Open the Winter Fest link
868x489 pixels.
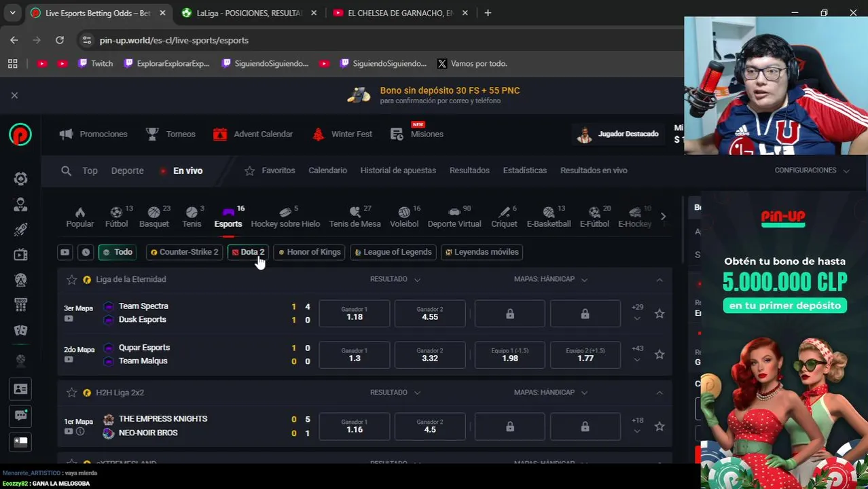tap(342, 134)
